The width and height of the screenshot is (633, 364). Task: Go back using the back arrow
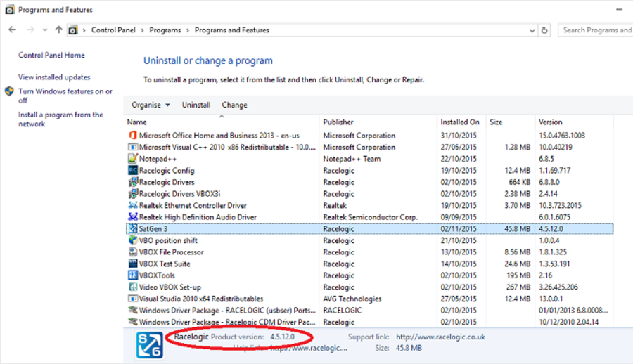13,30
